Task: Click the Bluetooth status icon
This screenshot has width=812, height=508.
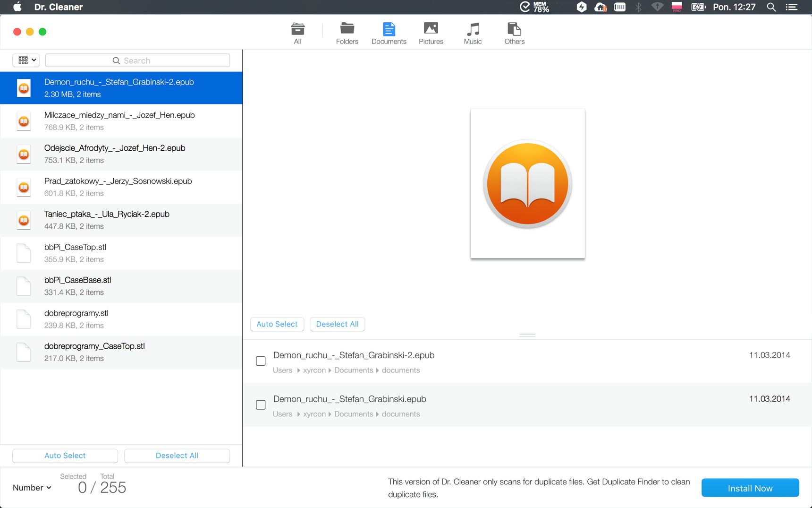Action: [x=638, y=7]
